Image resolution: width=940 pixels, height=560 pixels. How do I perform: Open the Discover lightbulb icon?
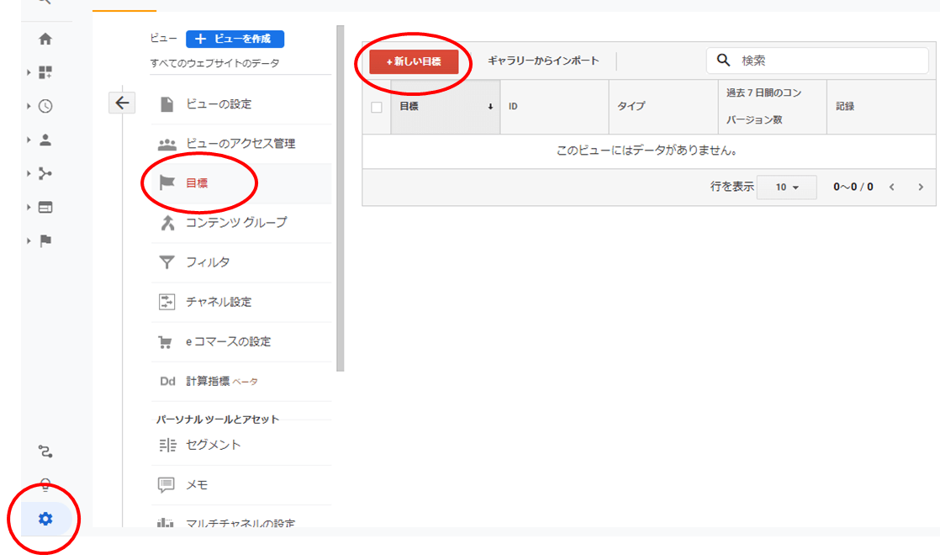click(x=45, y=485)
